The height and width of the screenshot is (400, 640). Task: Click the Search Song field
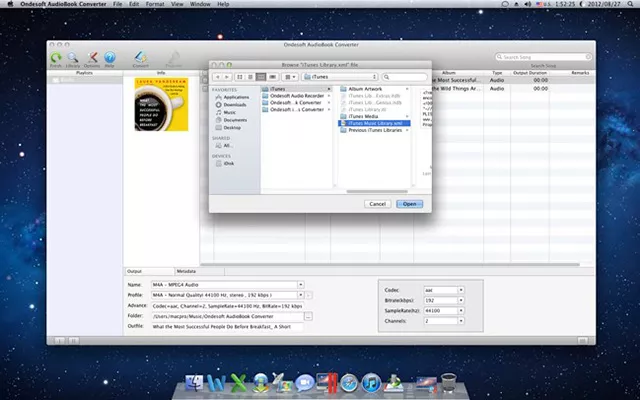click(x=543, y=57)
